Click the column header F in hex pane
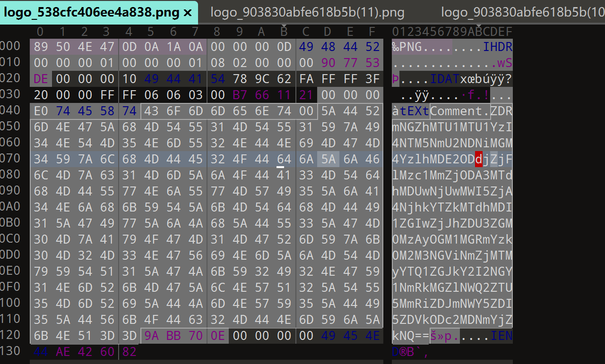 (x=372, y=32)
